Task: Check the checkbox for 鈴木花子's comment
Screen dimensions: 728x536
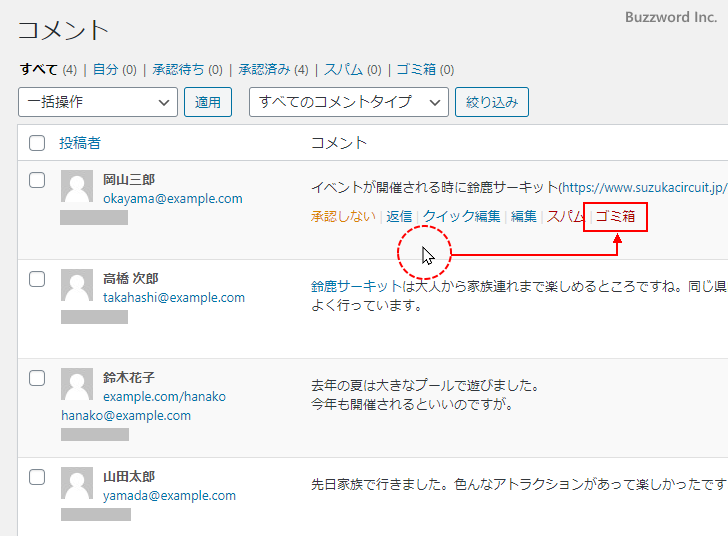Action: point(37,378)
